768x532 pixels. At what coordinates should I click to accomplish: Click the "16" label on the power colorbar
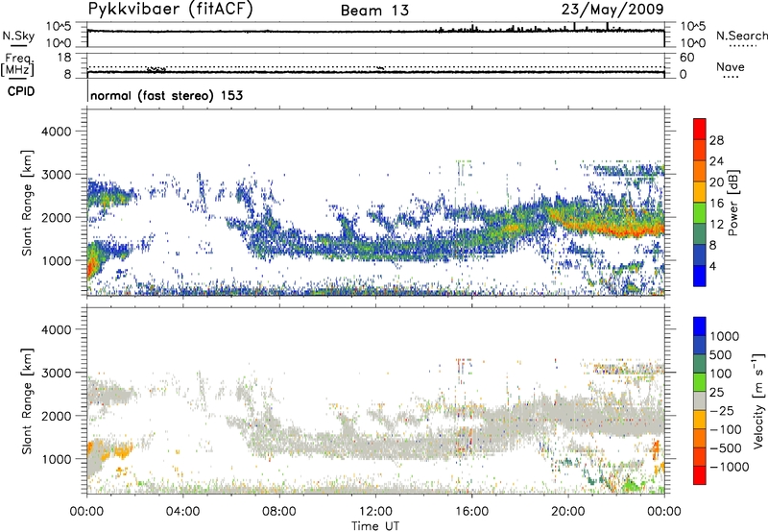(716, 204)
